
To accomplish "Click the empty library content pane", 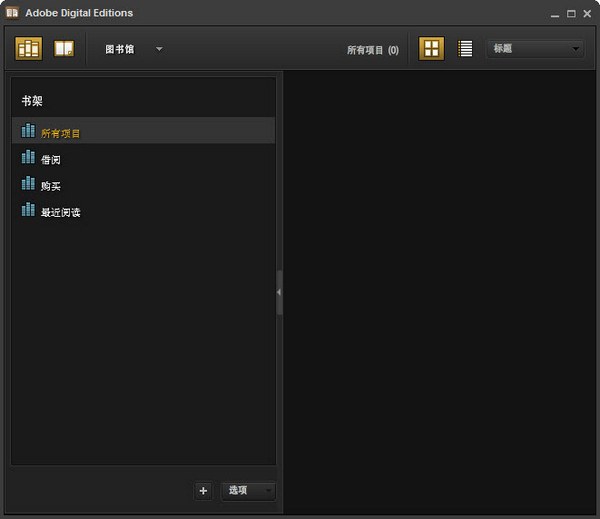I will tap(440, 290).
